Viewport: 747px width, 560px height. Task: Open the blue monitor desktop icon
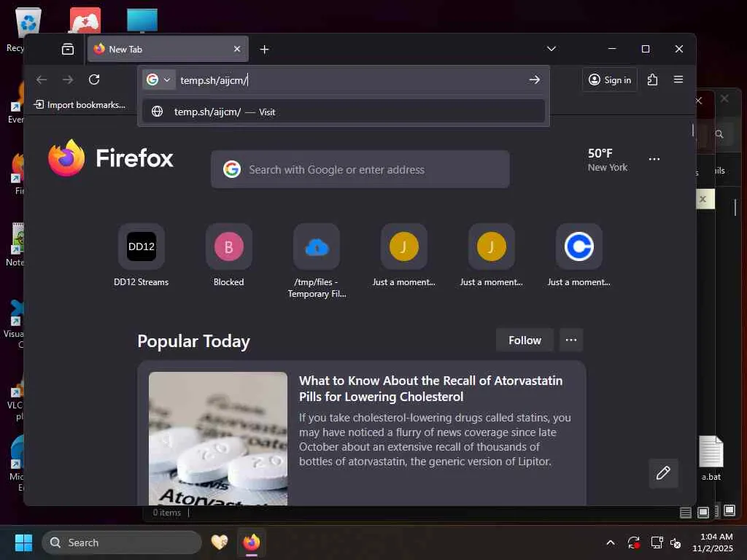click(x=142, y=20)
